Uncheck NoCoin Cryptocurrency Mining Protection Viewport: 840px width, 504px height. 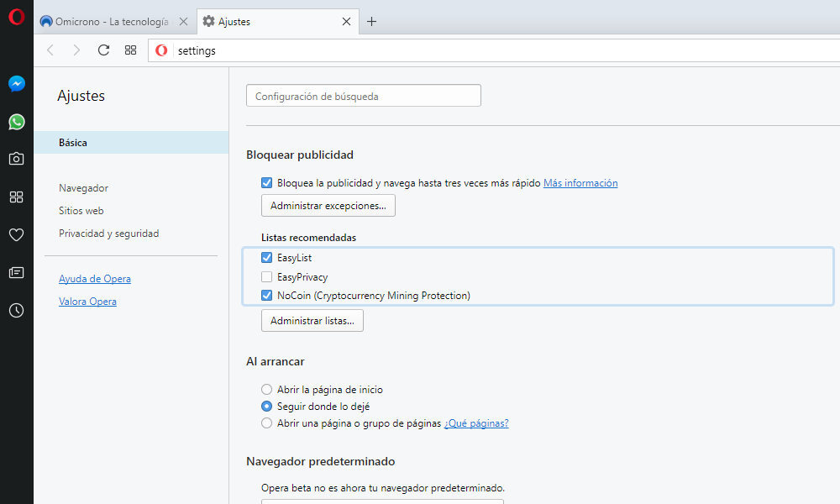267,296
